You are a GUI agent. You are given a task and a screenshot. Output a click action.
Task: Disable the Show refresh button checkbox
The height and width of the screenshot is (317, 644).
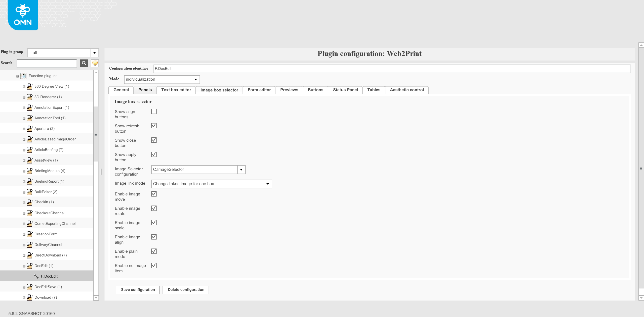pos(154,126)
